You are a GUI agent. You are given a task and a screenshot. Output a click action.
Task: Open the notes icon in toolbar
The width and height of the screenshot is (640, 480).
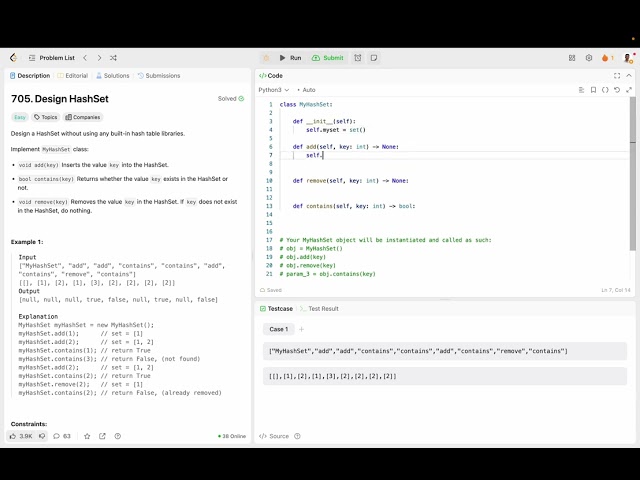click(374, 58)
